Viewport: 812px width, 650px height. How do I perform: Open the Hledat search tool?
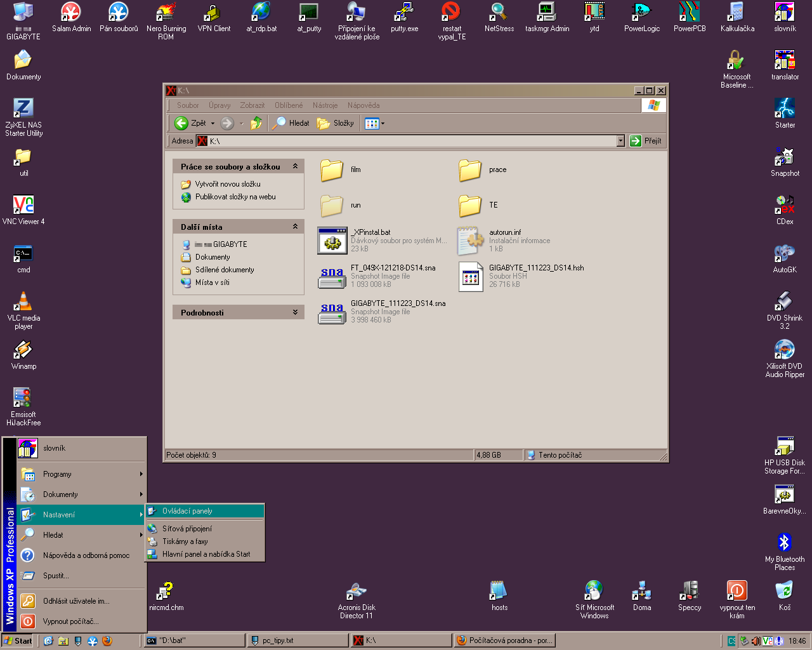pos(291,123)
